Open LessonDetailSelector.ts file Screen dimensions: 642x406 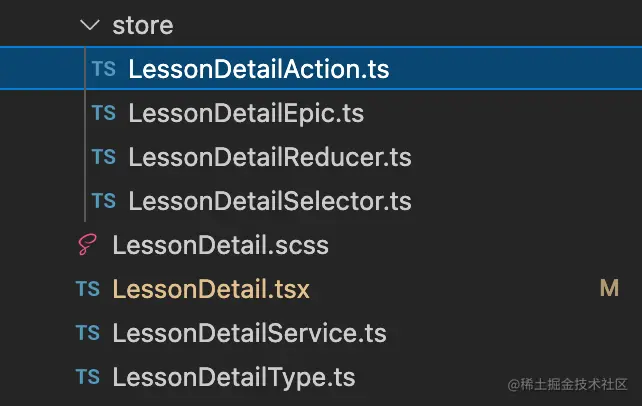(x=269, y=201)
